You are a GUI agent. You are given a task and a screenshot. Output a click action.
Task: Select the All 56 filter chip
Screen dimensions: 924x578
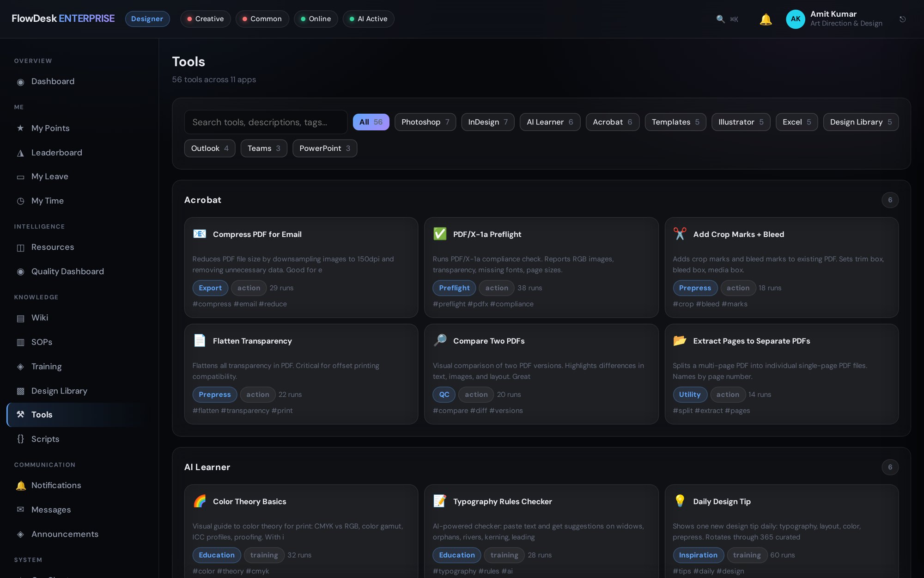(371, 122)
